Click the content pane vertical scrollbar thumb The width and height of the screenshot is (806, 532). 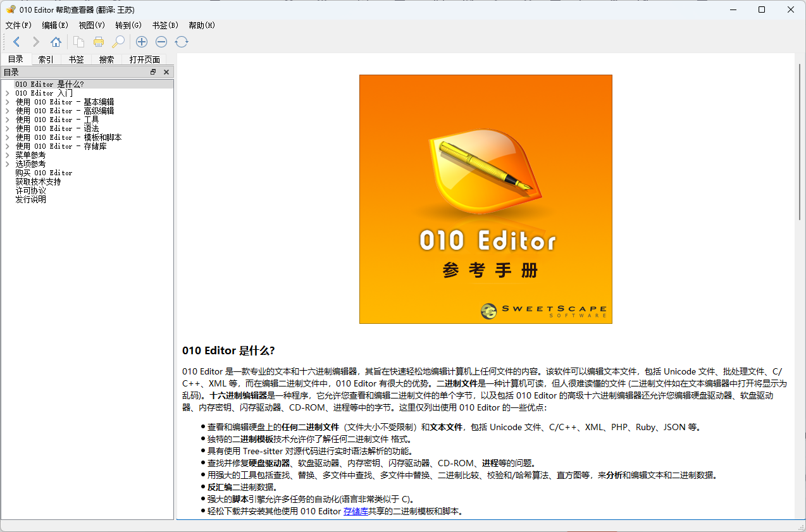click(x=800, y=141)
